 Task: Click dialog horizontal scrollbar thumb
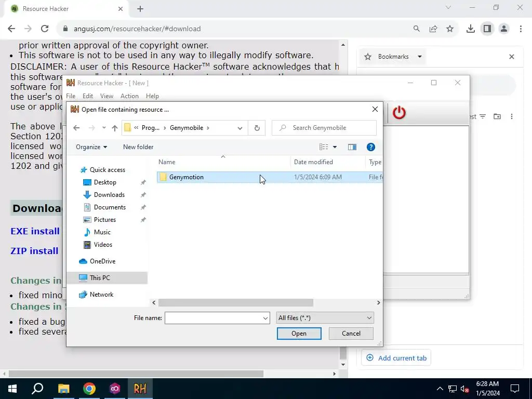pos(236,303)
